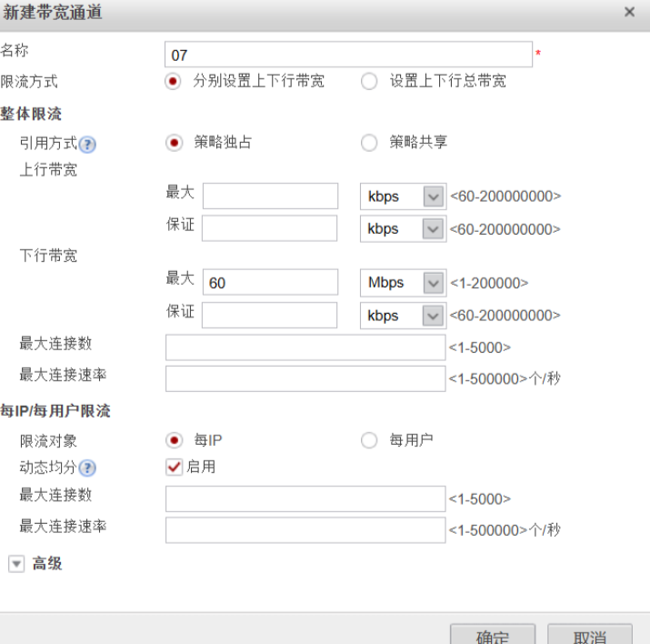
Task: Focus the 名称 field containing 07
Action: [348, 55]
